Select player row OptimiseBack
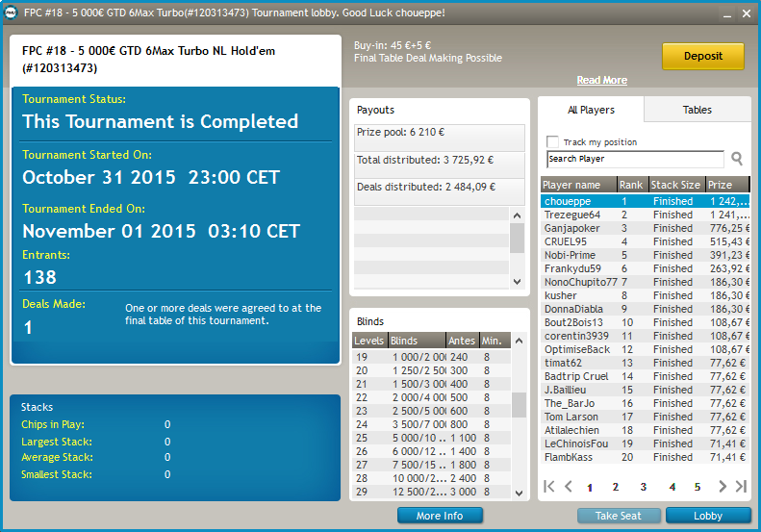The height and width of the screenshot is (532, 761). [x=645, y=349]
